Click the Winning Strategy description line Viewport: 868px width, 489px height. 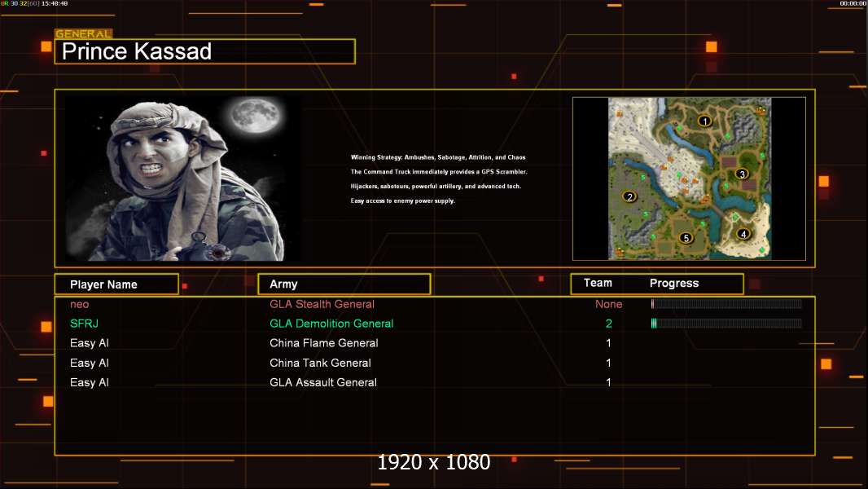pyautogui.click(x=438, y=157)
